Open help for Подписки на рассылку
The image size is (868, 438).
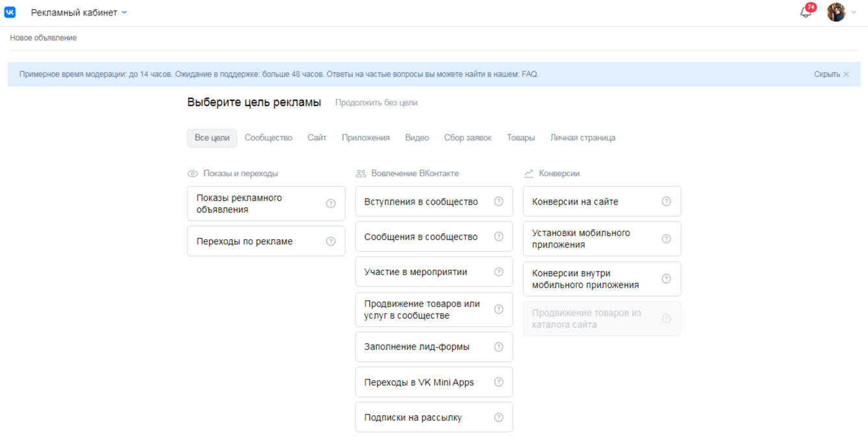499,417
